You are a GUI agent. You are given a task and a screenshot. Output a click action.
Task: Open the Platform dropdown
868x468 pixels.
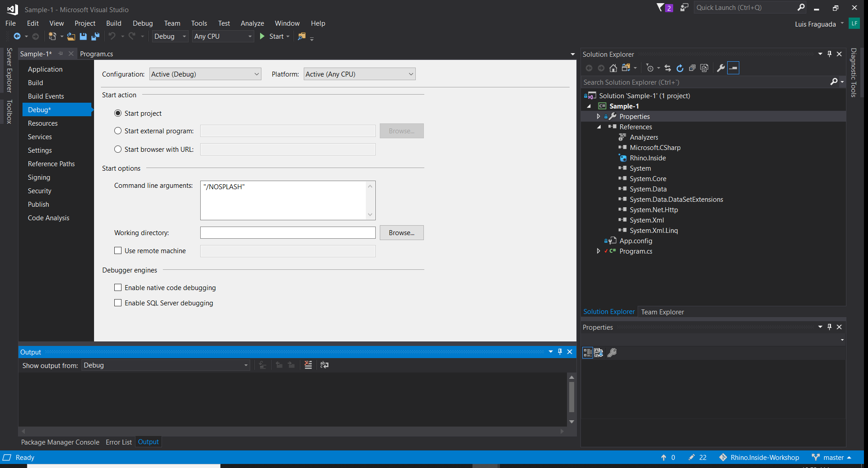coord(360,74)
